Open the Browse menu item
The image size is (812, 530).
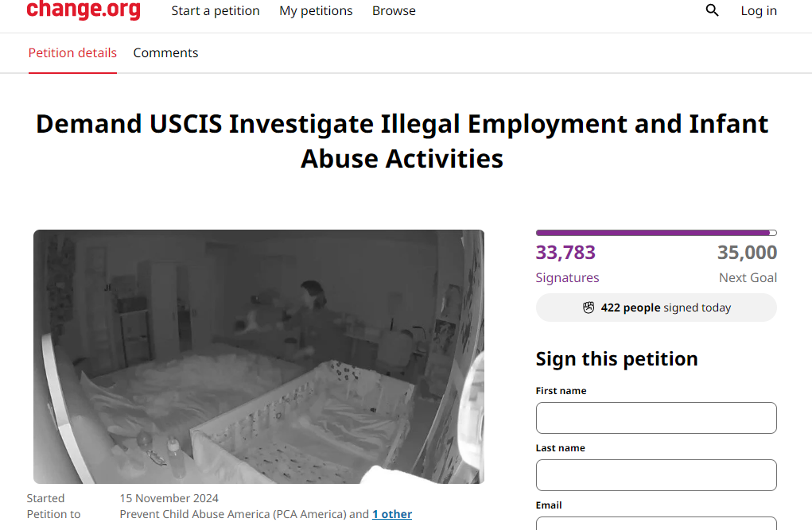tap(394, 11)
